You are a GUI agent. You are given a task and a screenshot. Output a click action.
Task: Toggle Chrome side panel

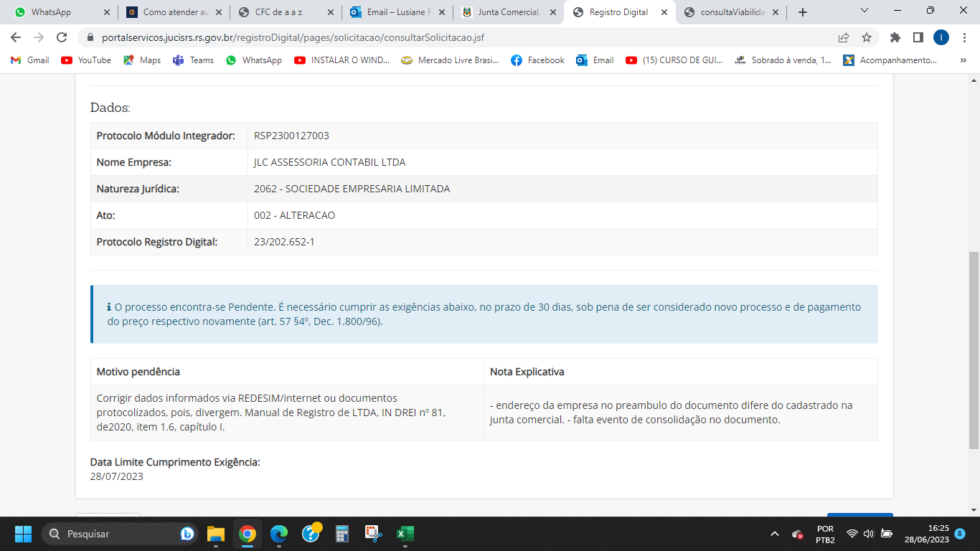click(918, 37)
